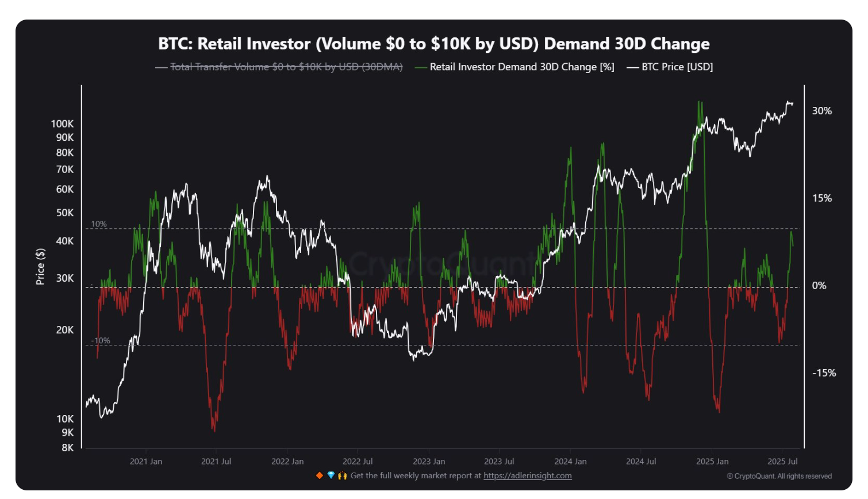This screenshot has height=499, width=868.
Task: Click the -10% dashed threshold line label
Action: pyautogui.click(x=101, y=340)
